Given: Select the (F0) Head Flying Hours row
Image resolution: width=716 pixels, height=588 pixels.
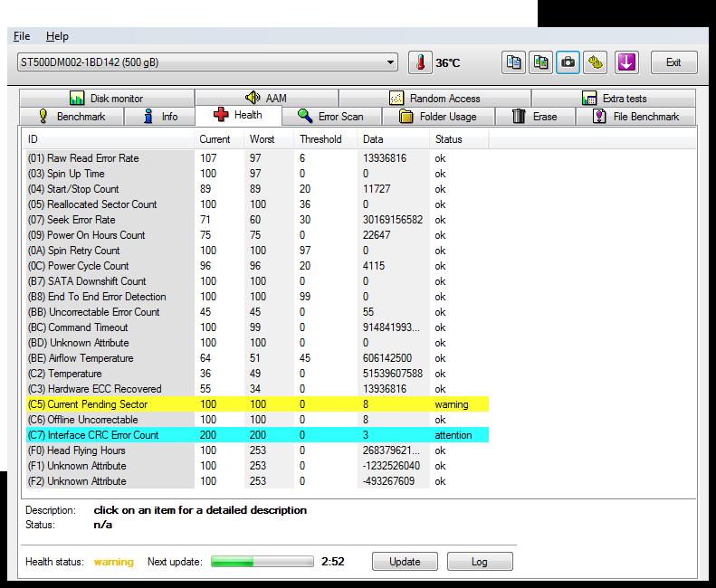Looking at the screenshot, I should [x=258, y=450].
